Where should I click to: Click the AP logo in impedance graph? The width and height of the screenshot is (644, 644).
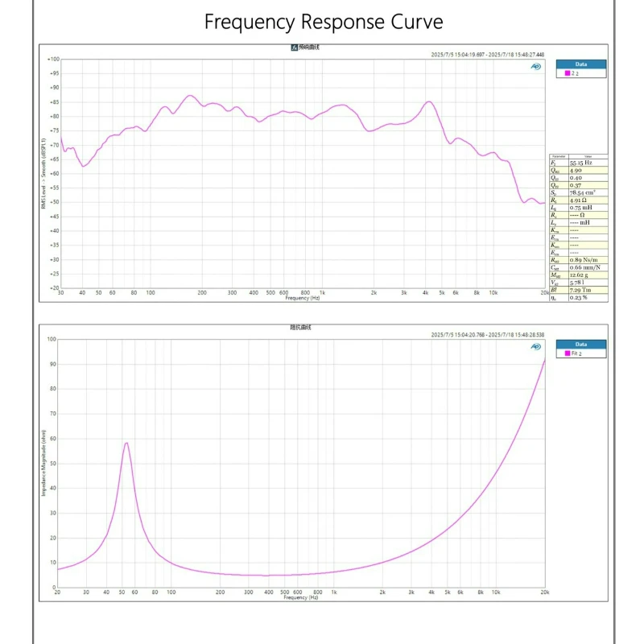535,347
